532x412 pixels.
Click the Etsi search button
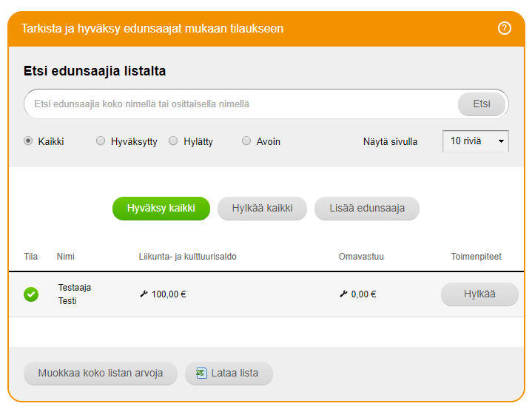(482, 104)
